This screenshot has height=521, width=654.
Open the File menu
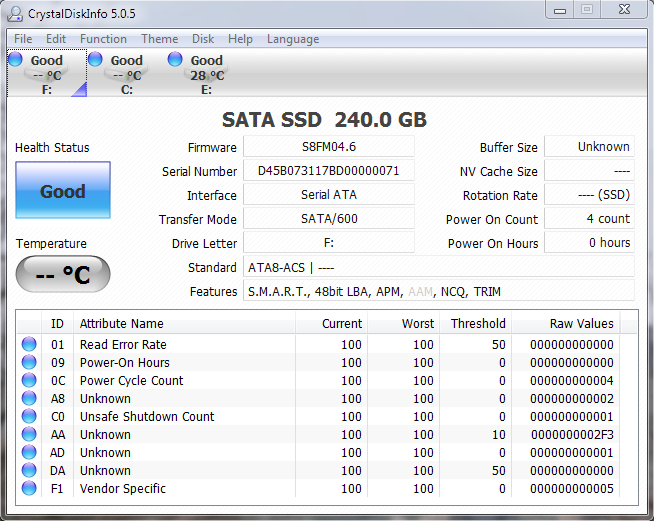23,39
